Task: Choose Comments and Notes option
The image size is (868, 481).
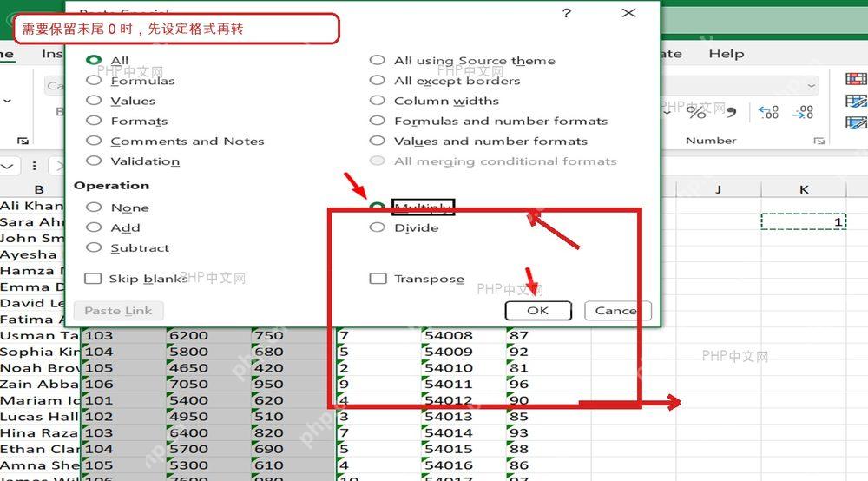Action: coord(94,141)
